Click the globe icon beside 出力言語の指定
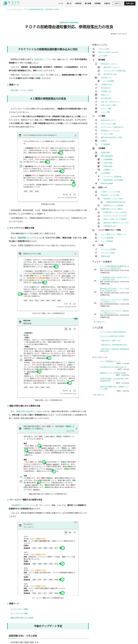Screen dimensions: 138x644 tap(96, 98)
